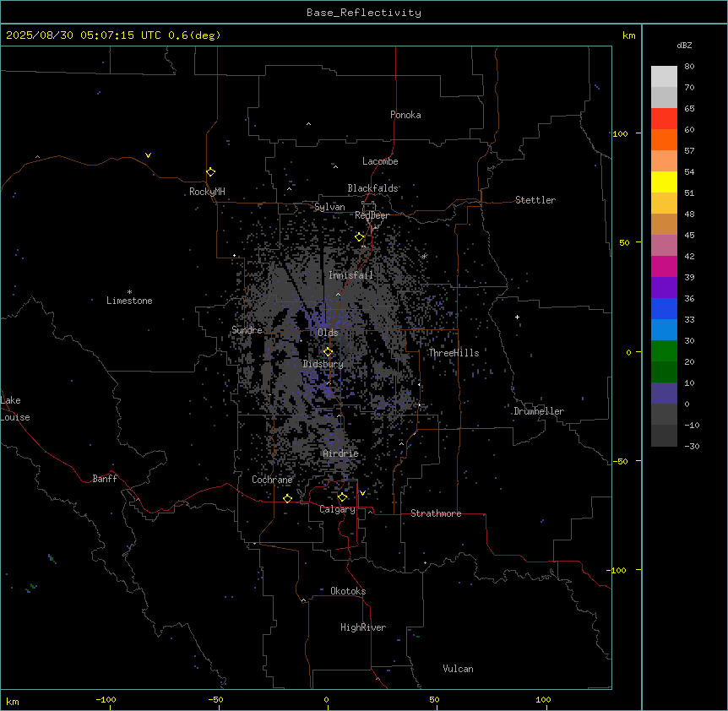Image resolution: width=728 pixels, height=711 pixels.
Task: Select the Sundre label
Action: (247, 330)
